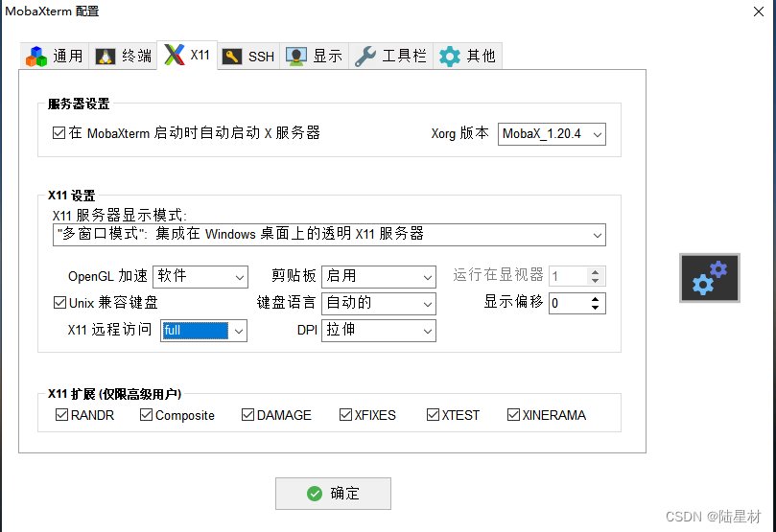This screenshot has height=532, width=776.
Task: Click the DPI label
Action: coord(307,330)
